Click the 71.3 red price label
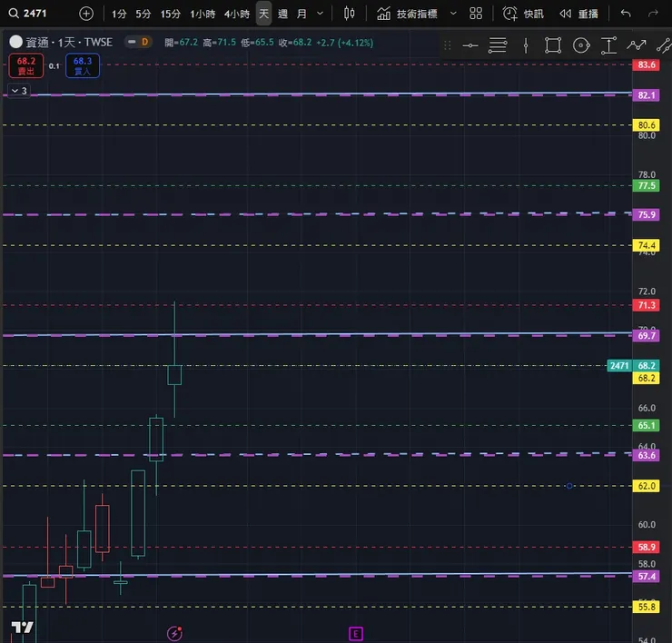672x643 pixels. (x=647, y=305)
